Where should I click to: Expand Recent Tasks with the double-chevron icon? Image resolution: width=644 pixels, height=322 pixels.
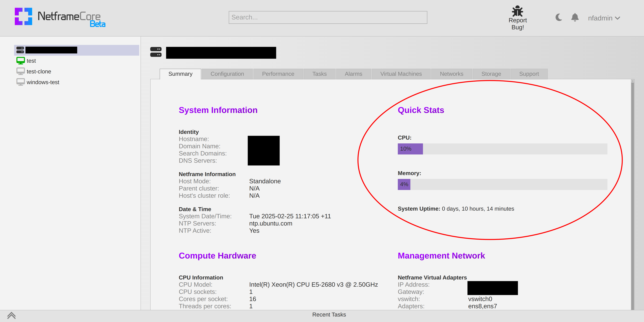pos(12,316)
